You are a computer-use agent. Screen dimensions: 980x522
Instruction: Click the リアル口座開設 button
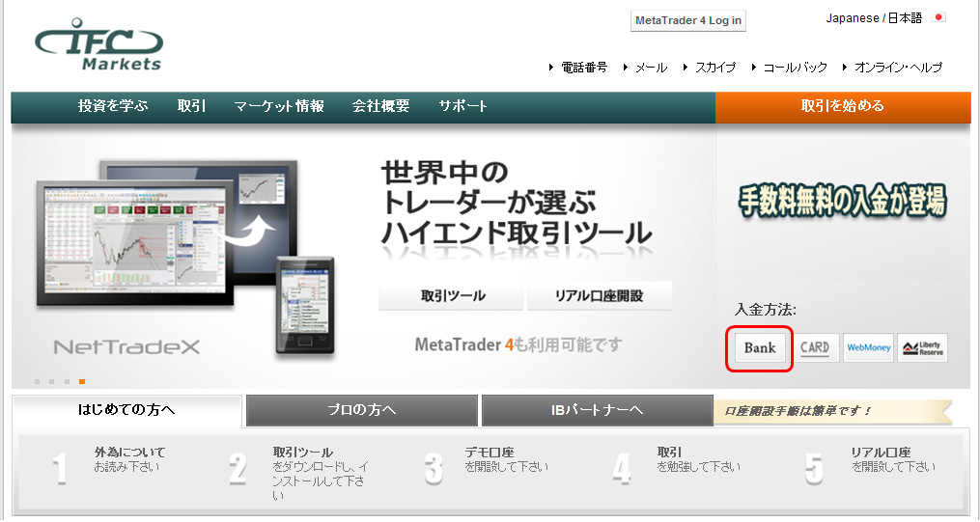pyautogui.click(x=600, y=295)
